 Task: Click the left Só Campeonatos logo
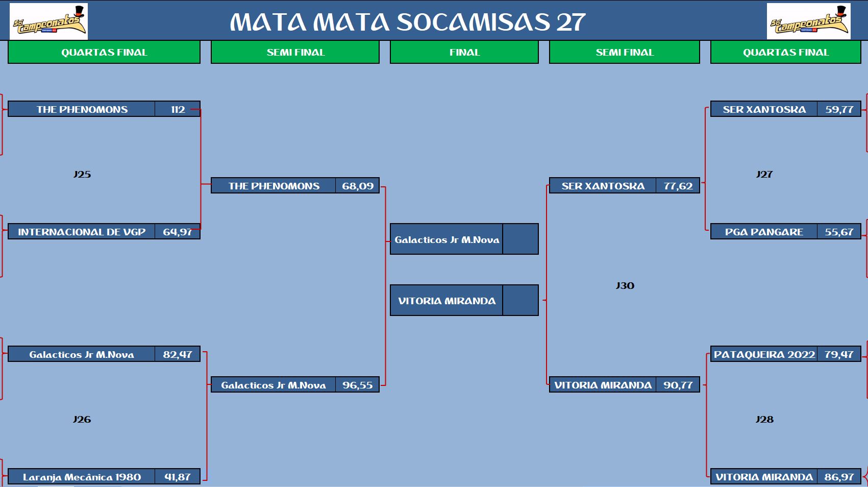(x=48, y=21)
